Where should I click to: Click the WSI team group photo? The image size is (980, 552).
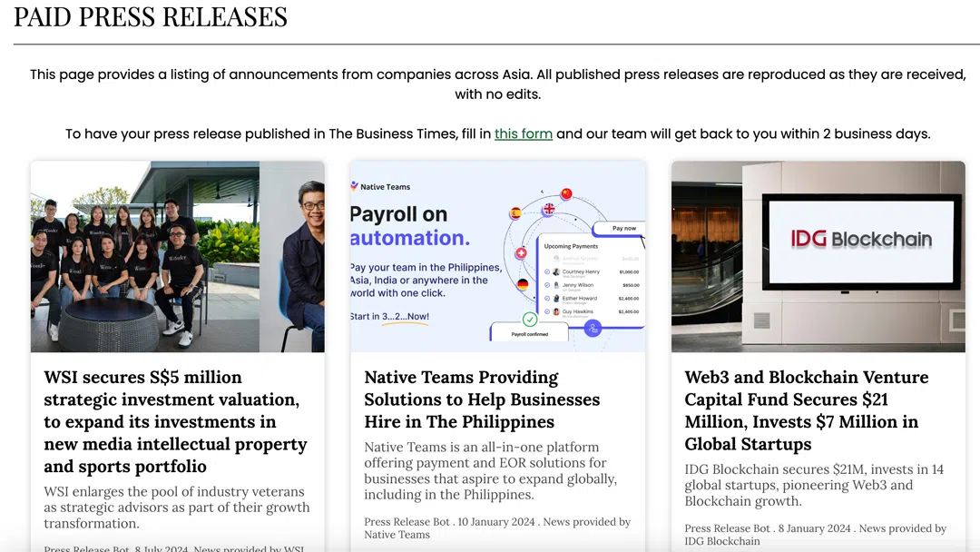click(145, 257)
